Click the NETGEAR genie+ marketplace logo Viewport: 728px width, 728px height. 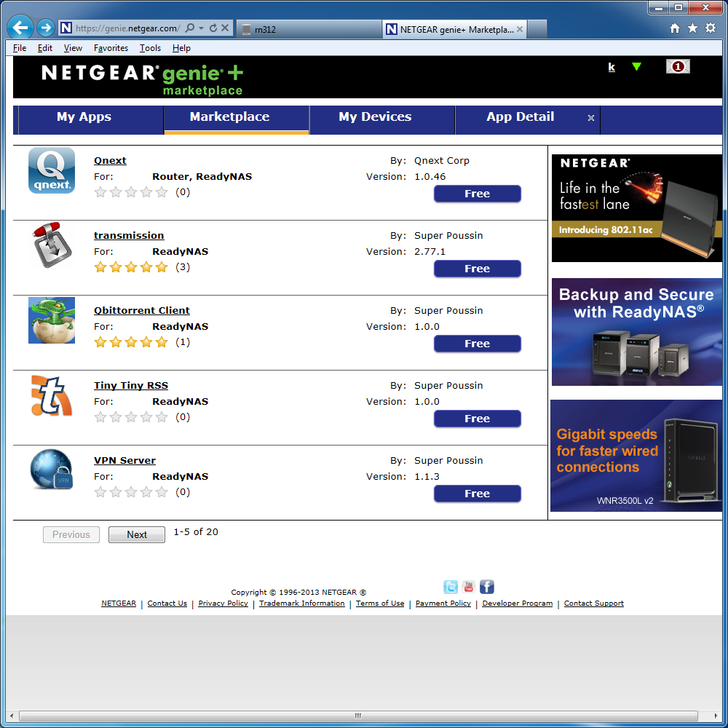pyautogui.click(x=142, y=80)
